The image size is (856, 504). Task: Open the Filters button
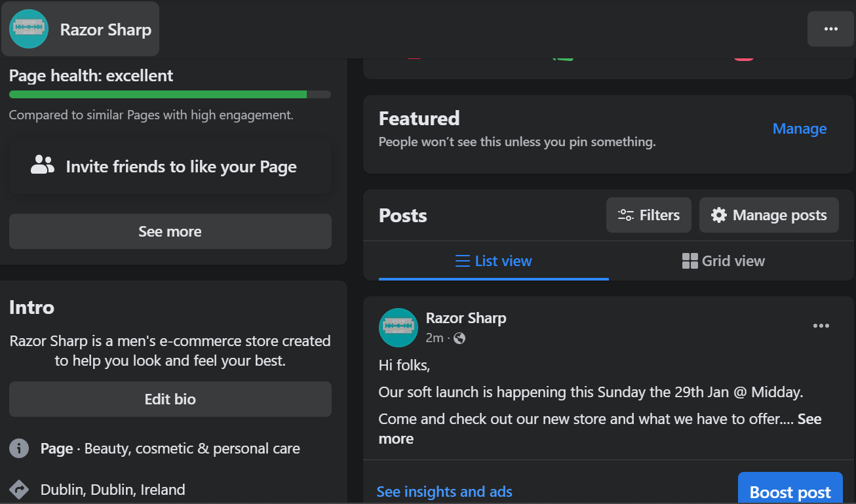click(649, 215)
